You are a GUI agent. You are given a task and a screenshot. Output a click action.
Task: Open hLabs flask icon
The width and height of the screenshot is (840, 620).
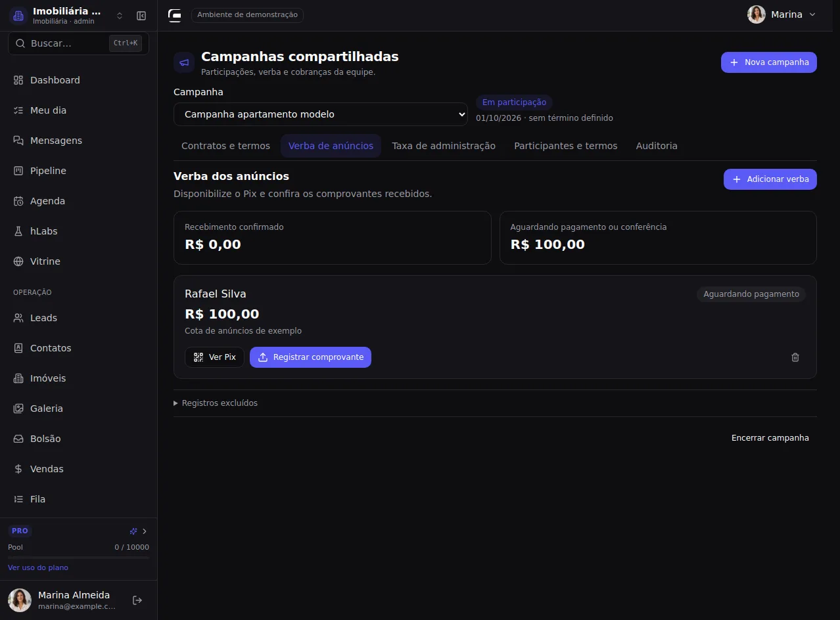pyautogui.click(x=18, y=231)
